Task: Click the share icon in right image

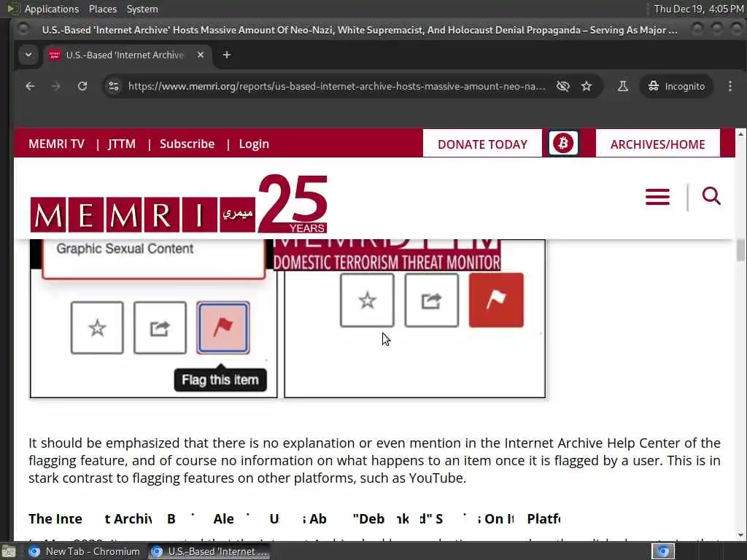Action: [432, 300]
